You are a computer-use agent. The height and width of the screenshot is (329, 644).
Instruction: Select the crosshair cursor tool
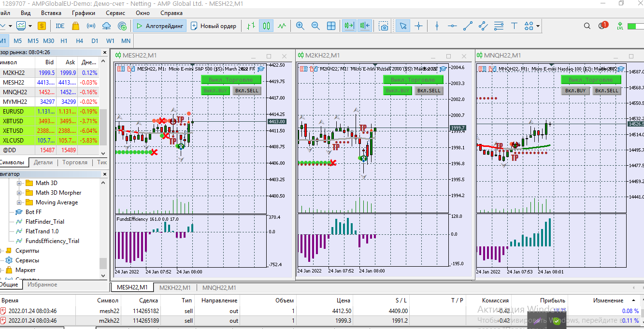(x=418, y=26)
